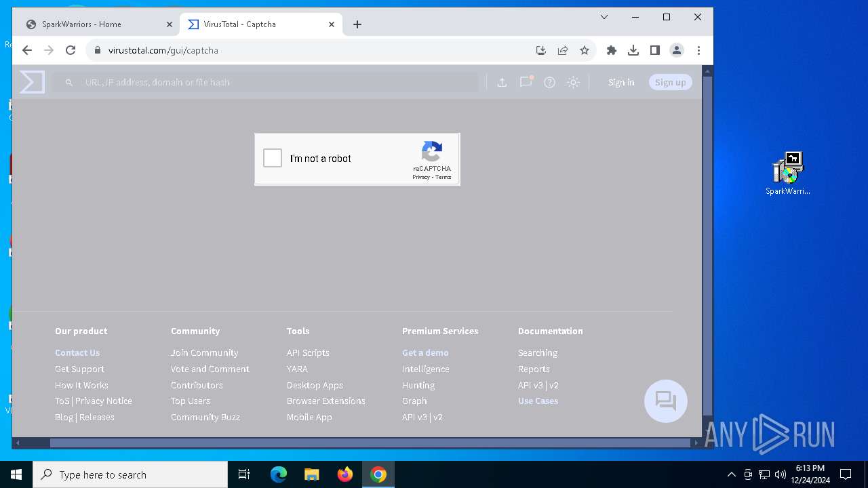Screen dimensions: 868x488
Task: Open the Reports documentation link
Action: 534,369
